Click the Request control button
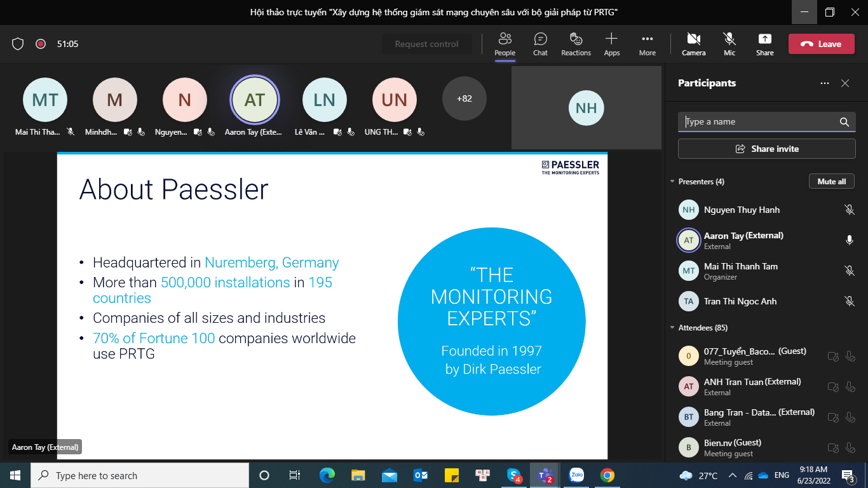This screenshot has width=868, height=488. (426, 44)
